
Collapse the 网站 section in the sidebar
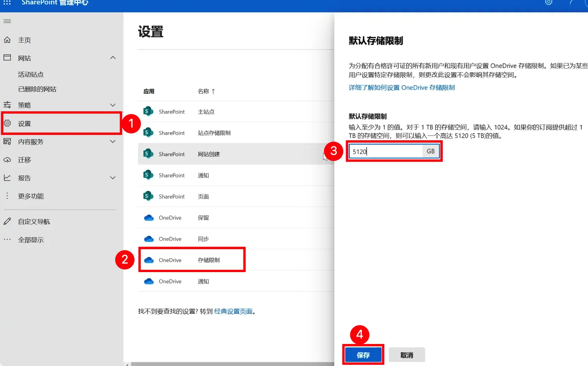pos(112,57)
